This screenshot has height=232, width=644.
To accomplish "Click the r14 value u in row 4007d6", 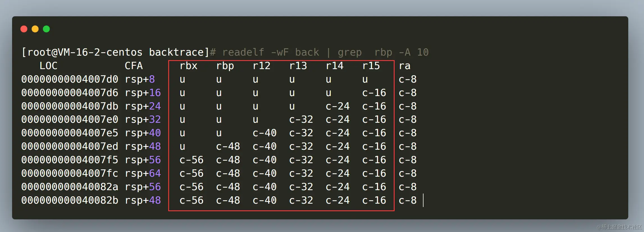I will coord(328,93).
